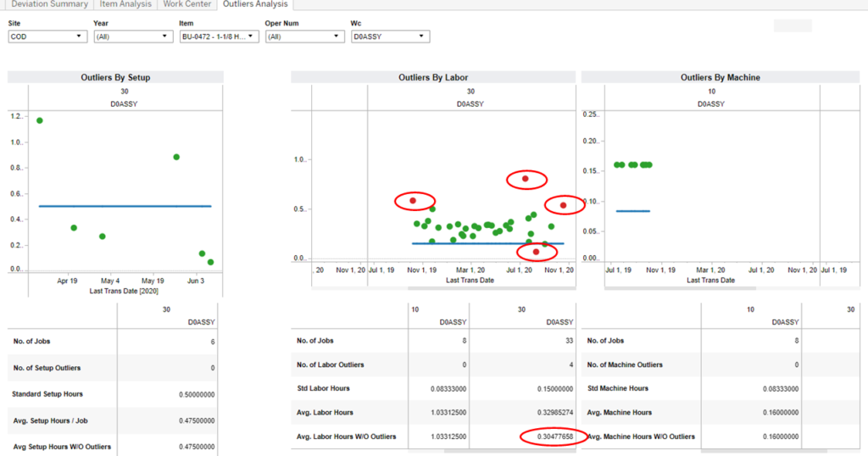Screen dimensions: 868x456
Task: Select the lowest setup point near Jun 3
Action: coord(210,262)
